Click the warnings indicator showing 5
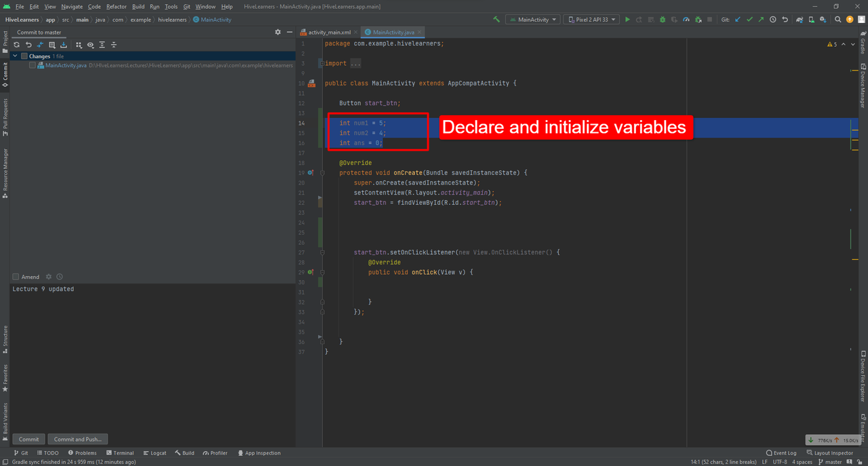Image resolution: width=868 pixels, height=466 pixels. (832, 45)
